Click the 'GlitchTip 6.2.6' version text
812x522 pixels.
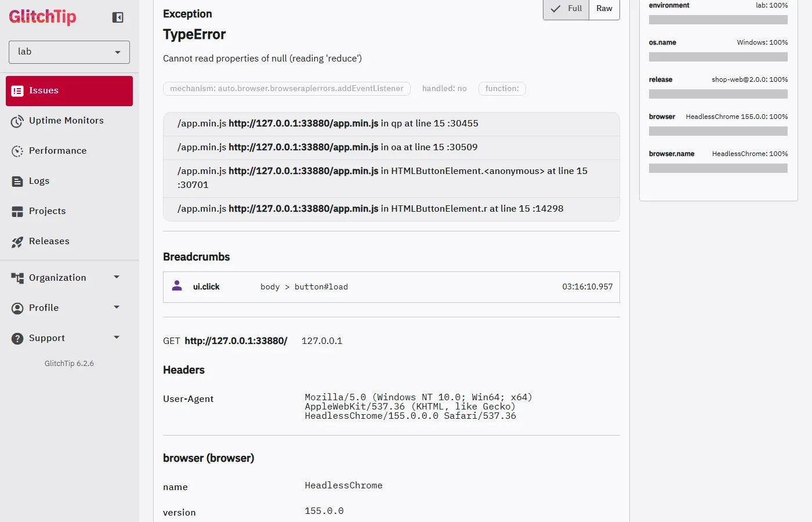coord(69,364)
